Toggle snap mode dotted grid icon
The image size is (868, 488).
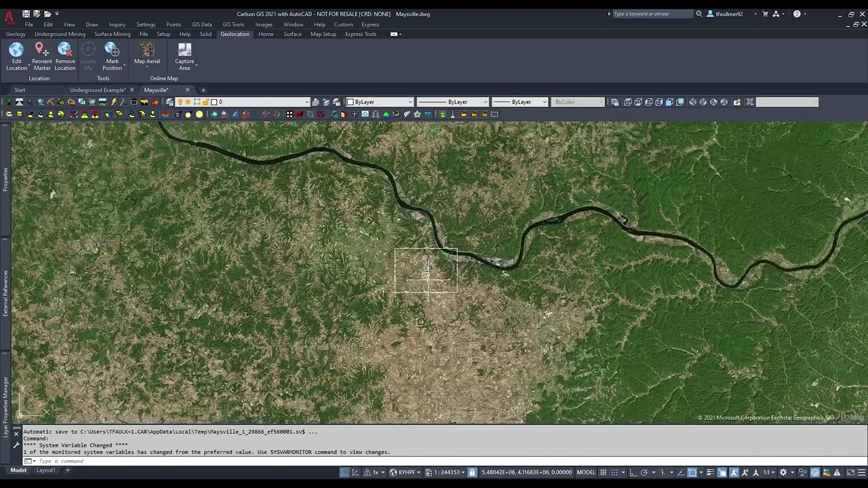point(614,472)
